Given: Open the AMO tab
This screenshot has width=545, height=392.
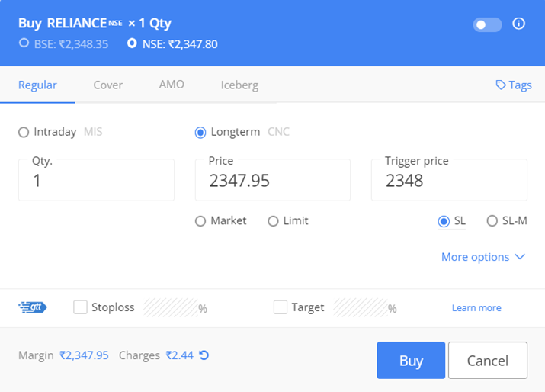Looking at the screenshot, I should coord(172,85).
